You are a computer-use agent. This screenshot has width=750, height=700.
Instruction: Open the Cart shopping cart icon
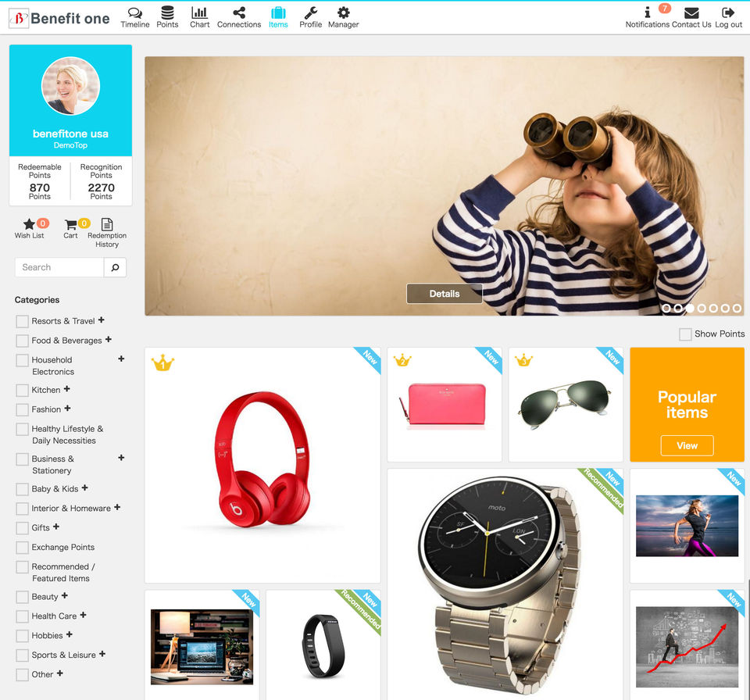coord(71,224)
